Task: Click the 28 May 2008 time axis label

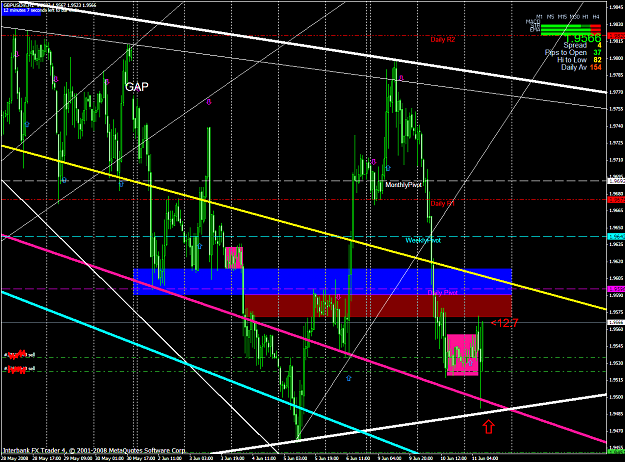Action: click(15, 458)
